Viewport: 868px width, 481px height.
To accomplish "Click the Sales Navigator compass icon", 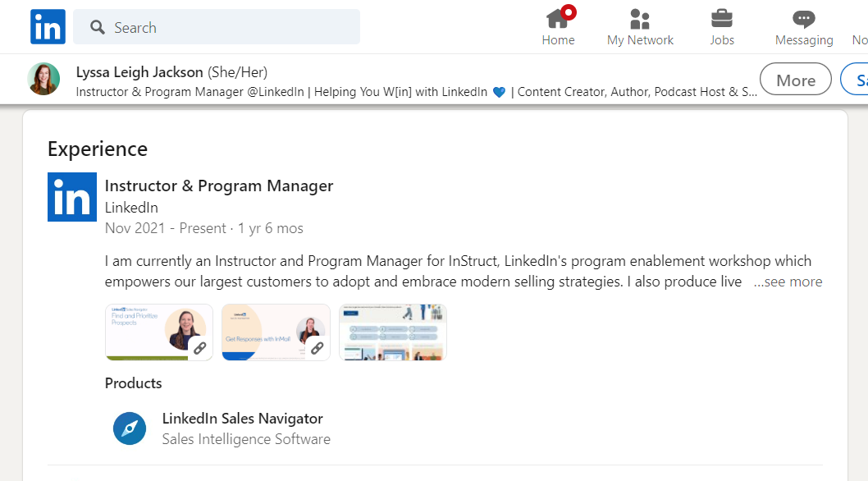I will coord(130,428).
